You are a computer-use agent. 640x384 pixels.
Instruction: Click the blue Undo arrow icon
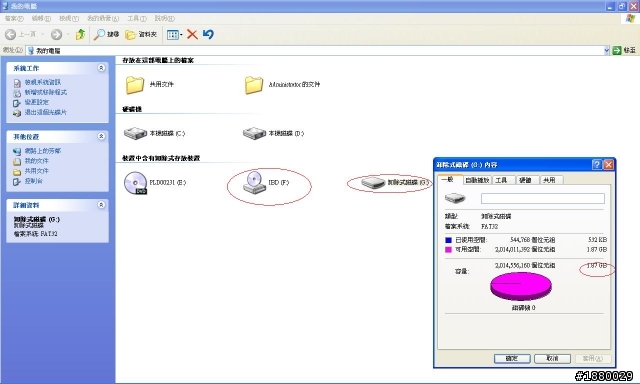208,34
